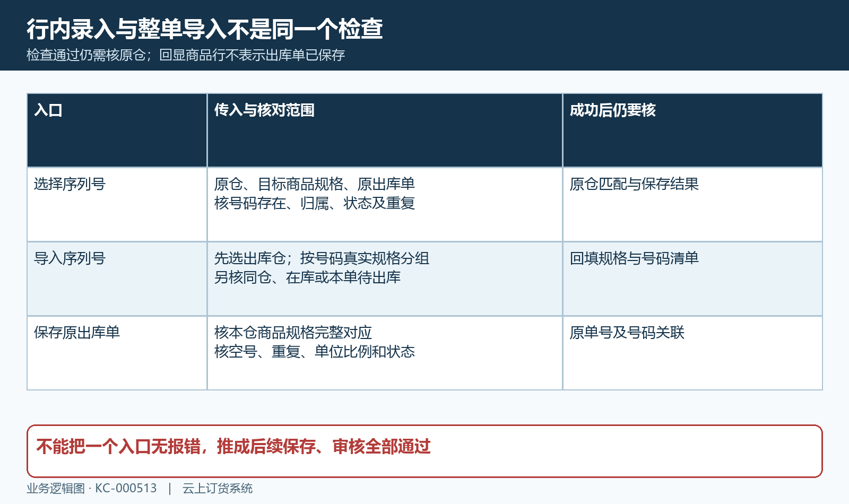Click the line 核号码存在、归属、状态及重复

pos(314,203)
